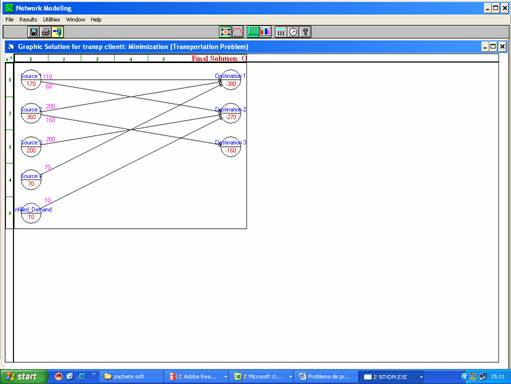Open the Utilities menu

[51, 20]
